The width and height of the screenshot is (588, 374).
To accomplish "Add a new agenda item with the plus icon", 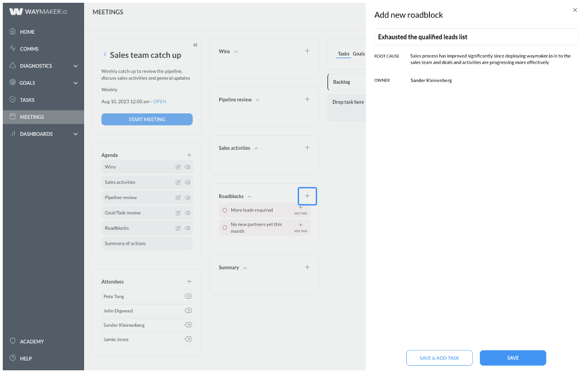I will click(x=189, y=155).
